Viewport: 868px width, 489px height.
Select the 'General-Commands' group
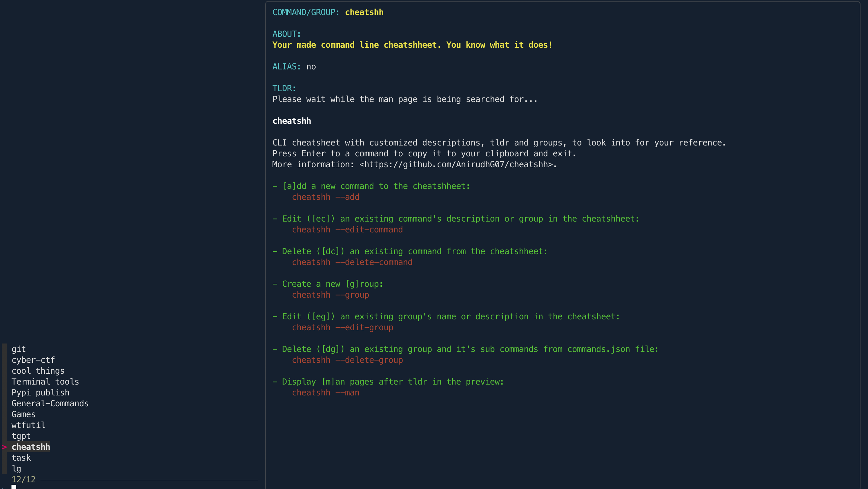pos(50,404)
